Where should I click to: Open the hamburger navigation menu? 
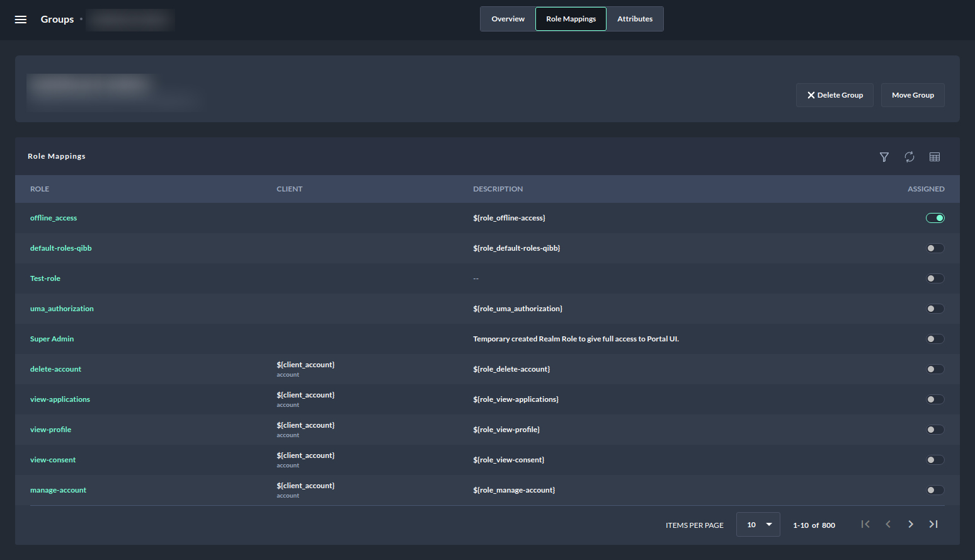pyautogui.click(x=21, y=20)
